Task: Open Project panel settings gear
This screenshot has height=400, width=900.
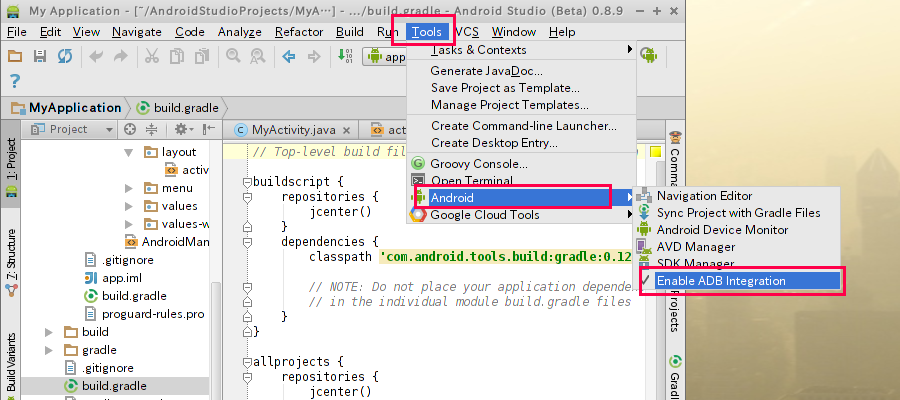Action: point(184,129)
